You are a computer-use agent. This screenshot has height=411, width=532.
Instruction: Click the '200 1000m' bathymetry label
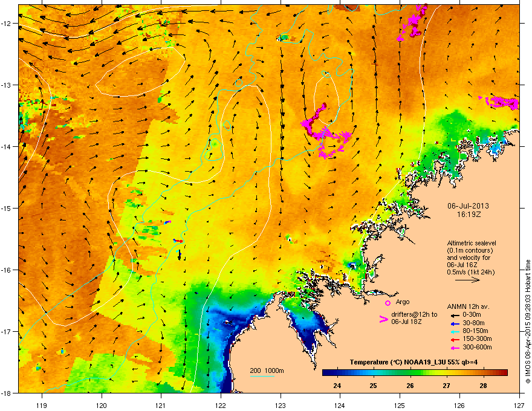click(x=267, y=371)
